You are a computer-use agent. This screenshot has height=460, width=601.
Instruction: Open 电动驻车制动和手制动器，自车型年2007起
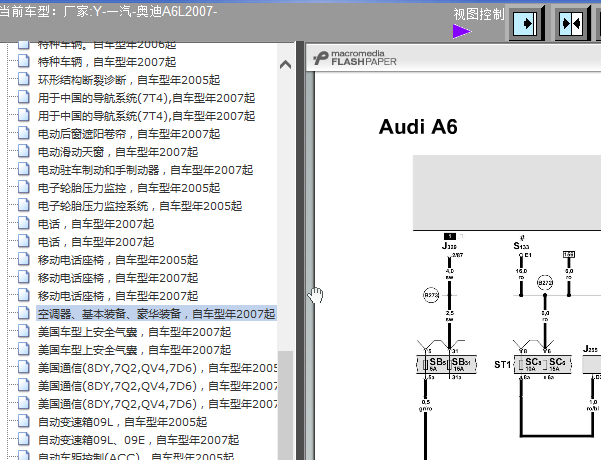145,170
